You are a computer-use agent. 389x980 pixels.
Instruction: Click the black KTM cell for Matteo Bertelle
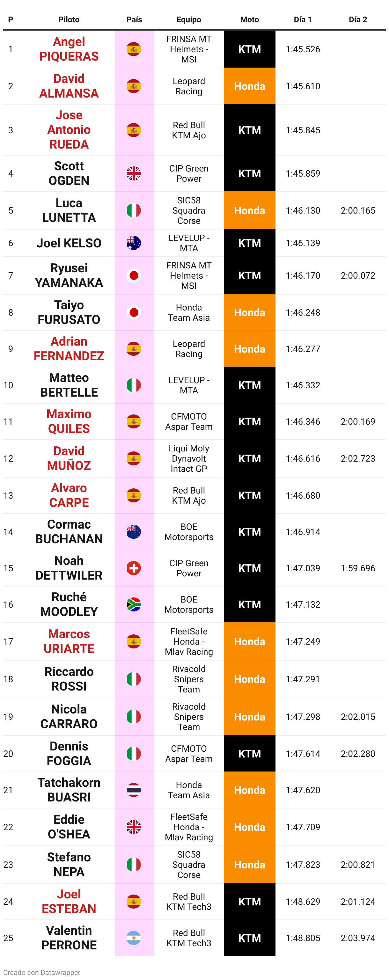pos(249,385)
